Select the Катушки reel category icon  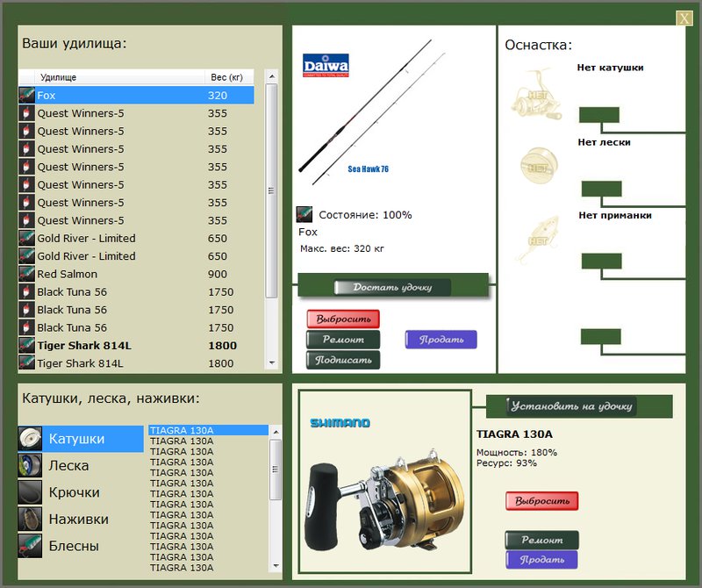coord(30,439)
